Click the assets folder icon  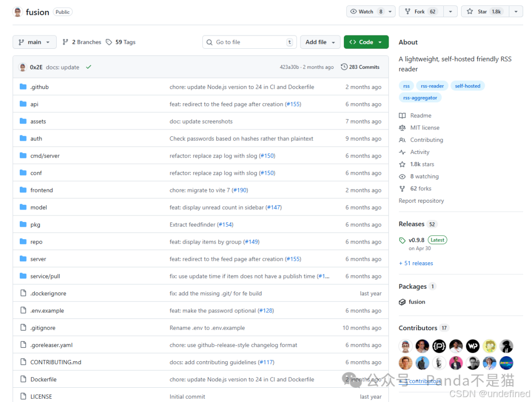[x=23, y=121]
